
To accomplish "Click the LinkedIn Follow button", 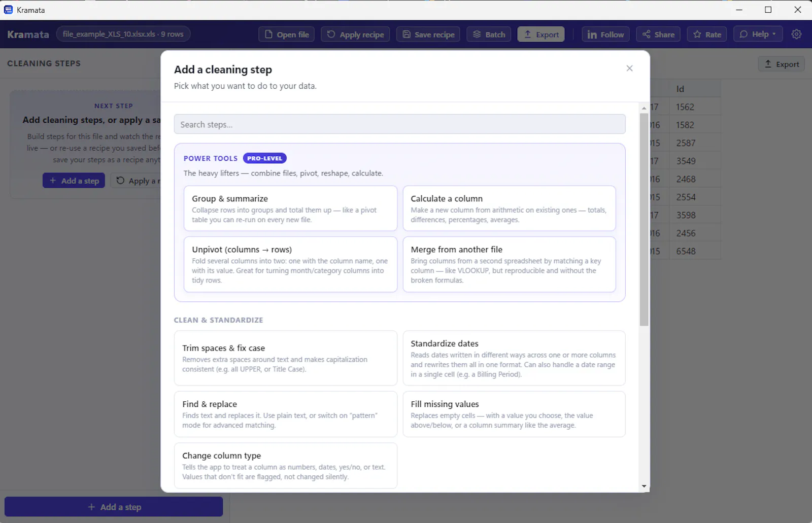I will coord(605,34).
